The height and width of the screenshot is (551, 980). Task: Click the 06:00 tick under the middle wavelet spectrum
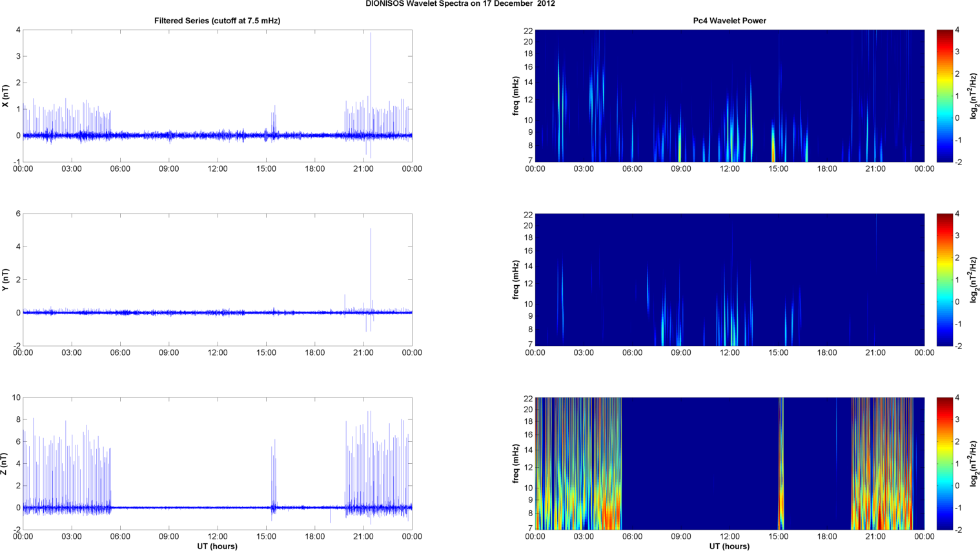tap(633, 353)
